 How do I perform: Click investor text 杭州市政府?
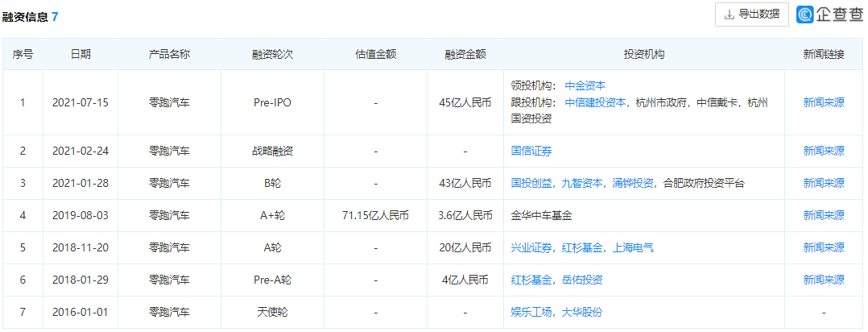click(662, 102)
